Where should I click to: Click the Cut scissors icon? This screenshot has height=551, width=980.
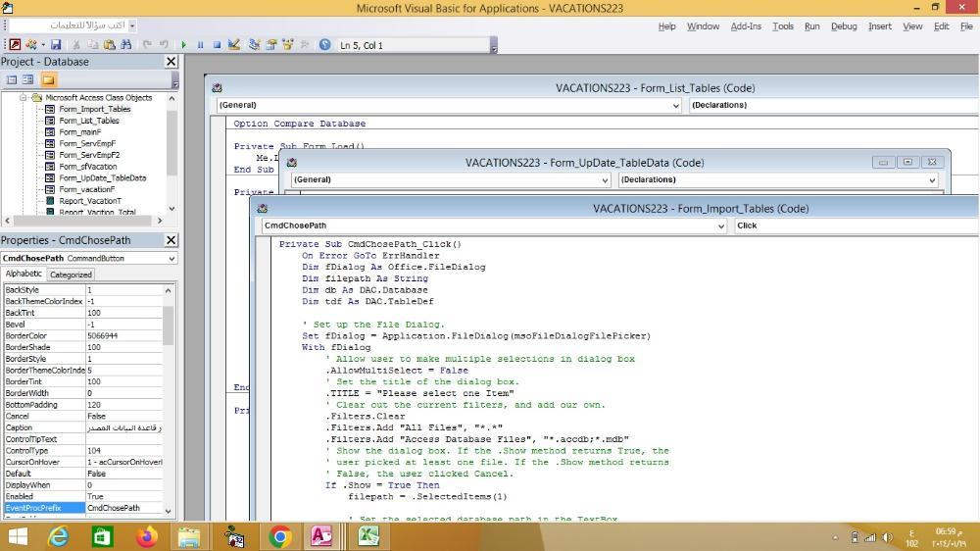pos(76,44)
